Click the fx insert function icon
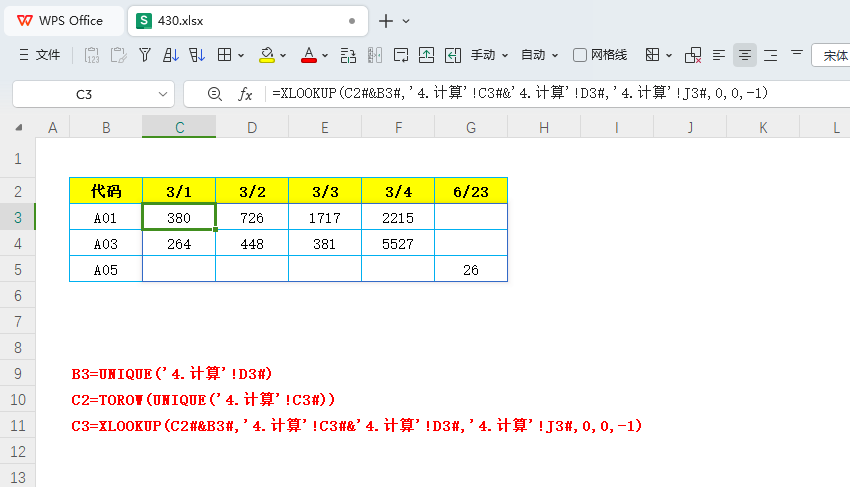Viewport: 850px width, 487px height. coord(245,94)
